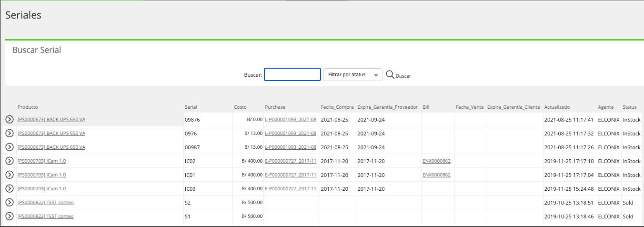Viewport: 644px width, 227px height.
Task: Click the Fecha_Compra column header
Action: (x=336, y=107)
